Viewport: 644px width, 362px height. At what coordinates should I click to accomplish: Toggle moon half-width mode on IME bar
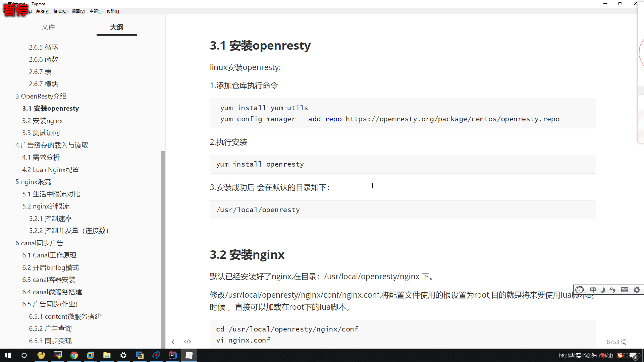tap(603, 290)
